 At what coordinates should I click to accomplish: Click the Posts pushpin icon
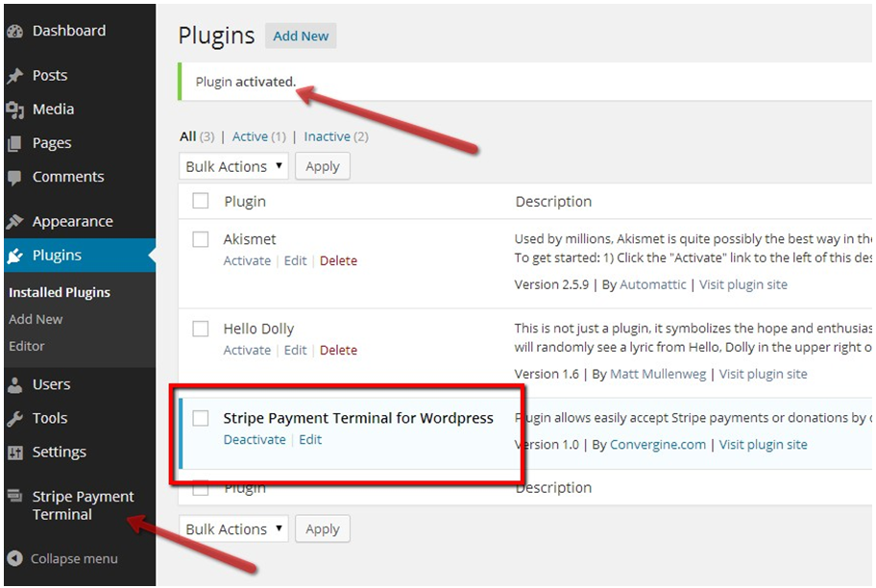[15, 76]
